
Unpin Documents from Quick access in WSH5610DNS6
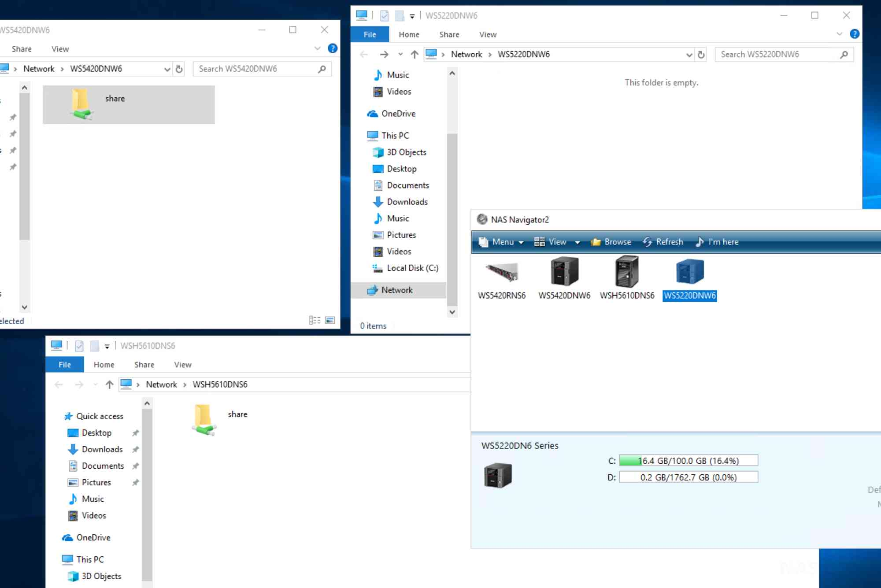tap(136, 466)
